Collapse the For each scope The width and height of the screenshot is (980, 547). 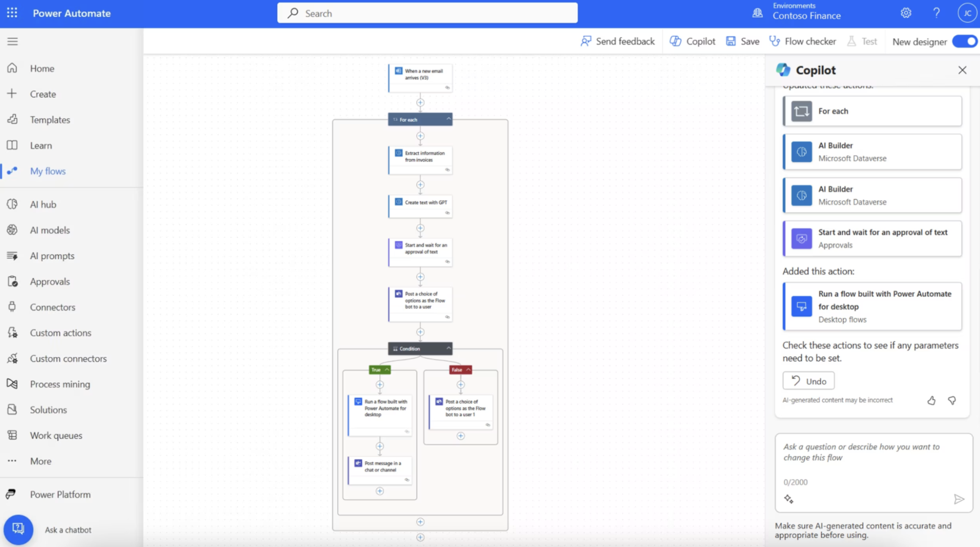(448, 119)
